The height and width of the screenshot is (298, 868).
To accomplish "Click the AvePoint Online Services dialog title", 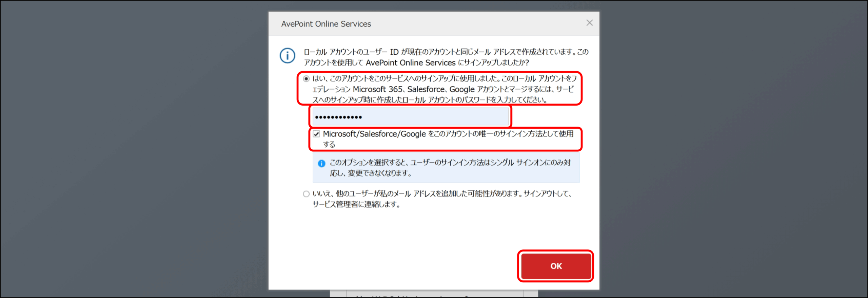I will point(326,24).
